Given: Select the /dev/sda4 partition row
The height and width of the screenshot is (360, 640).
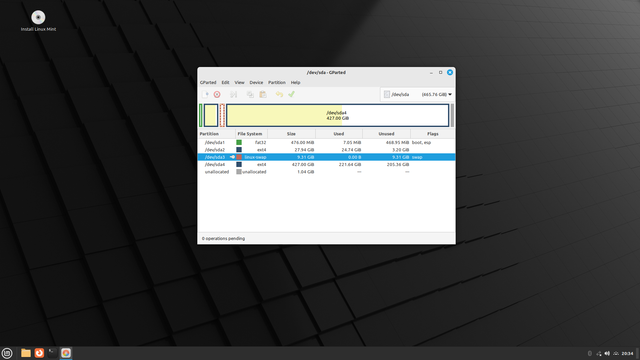Looking at the screenshot, I should pyautogui.click(x=327, y=164).
